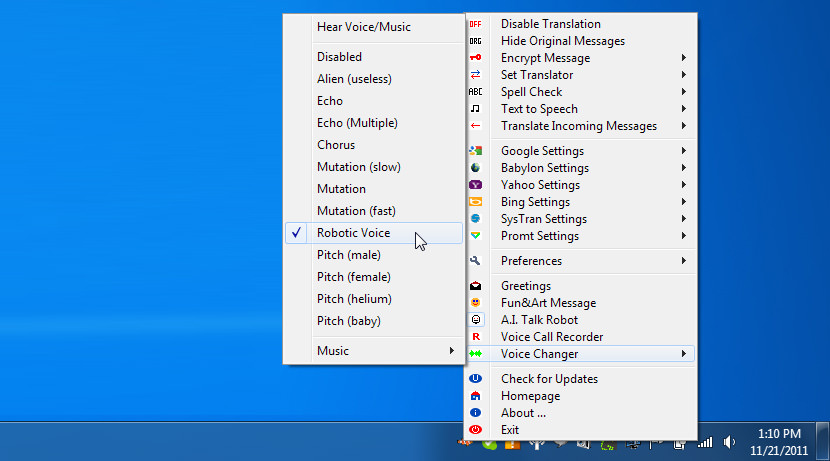Expand Google Settings submenu arrow
The height and width of the screenshot is (461, 830).
[x=684, y=151]
